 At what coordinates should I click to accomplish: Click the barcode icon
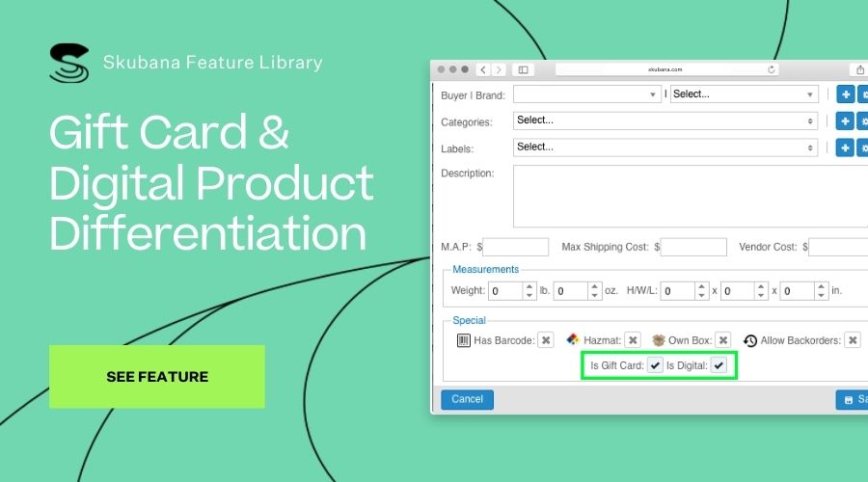point(463,340)
